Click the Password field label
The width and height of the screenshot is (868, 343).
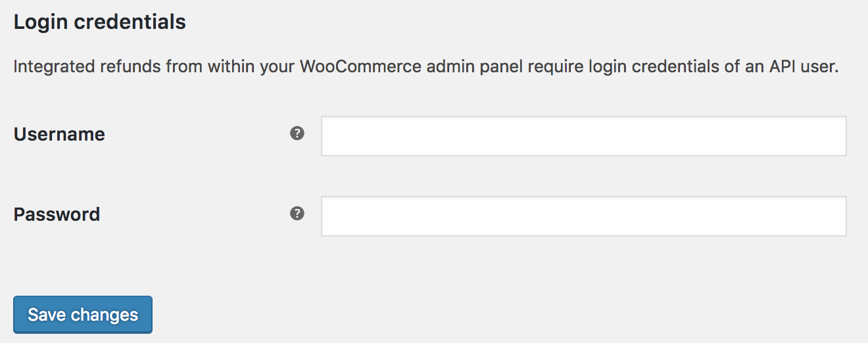point(57,214)
